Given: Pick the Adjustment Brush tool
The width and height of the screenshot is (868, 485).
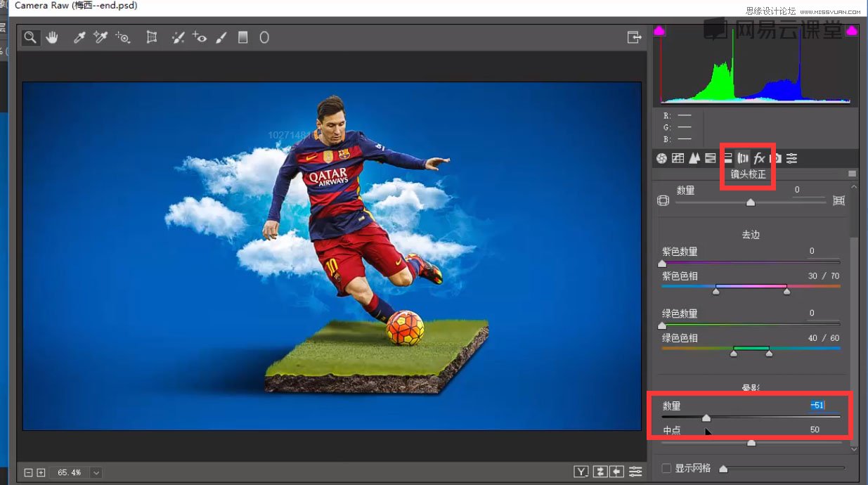Looking at the screenshot, I should 221,38.
